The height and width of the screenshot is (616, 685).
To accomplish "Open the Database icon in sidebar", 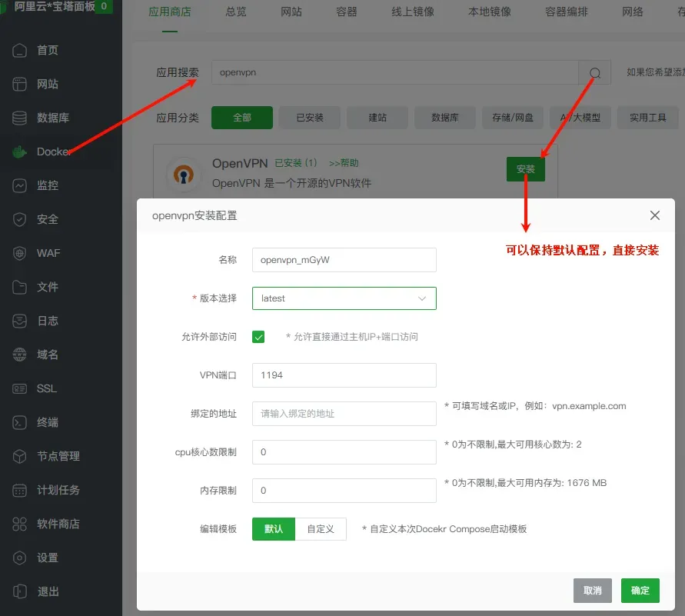I will pyautogui.click(x=20, y=118).
